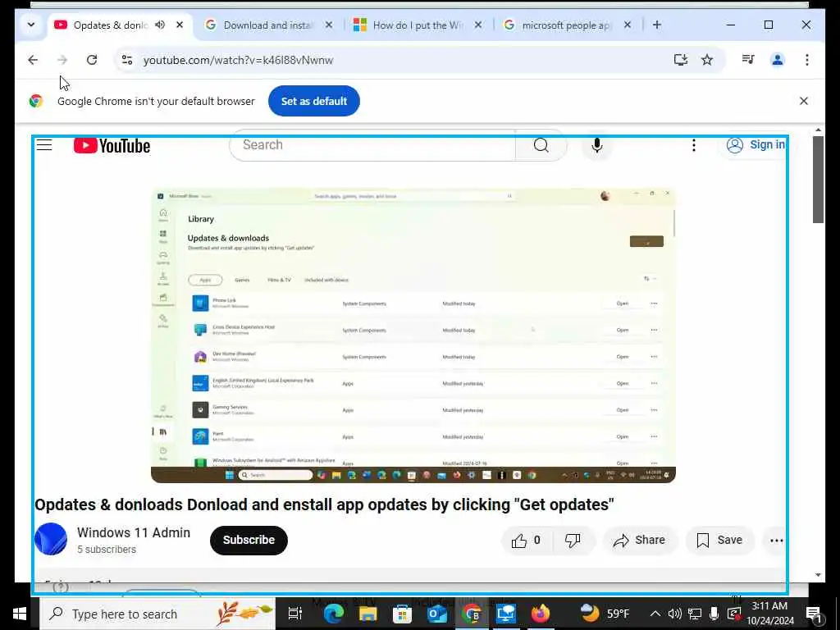Open the Windows 11 Admin channel name
The image size is (840, 630).
click(134, 532)
